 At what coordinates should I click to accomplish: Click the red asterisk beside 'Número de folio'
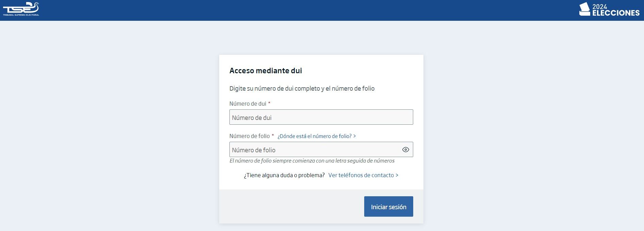click(x=273, y=136)
